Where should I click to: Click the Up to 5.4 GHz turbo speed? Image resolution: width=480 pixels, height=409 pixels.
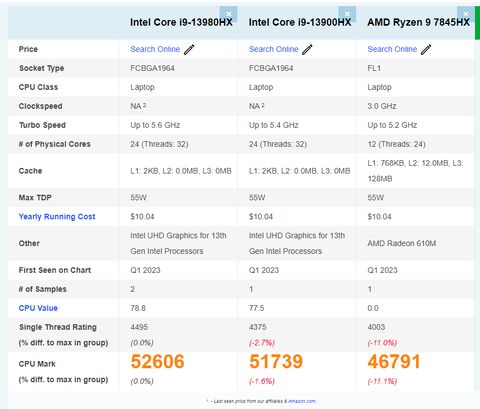click(274, 125)
